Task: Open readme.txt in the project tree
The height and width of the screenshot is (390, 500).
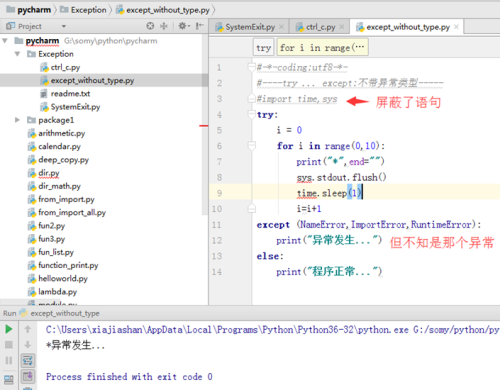Action: pyautogui.click(x=70, y=94)
